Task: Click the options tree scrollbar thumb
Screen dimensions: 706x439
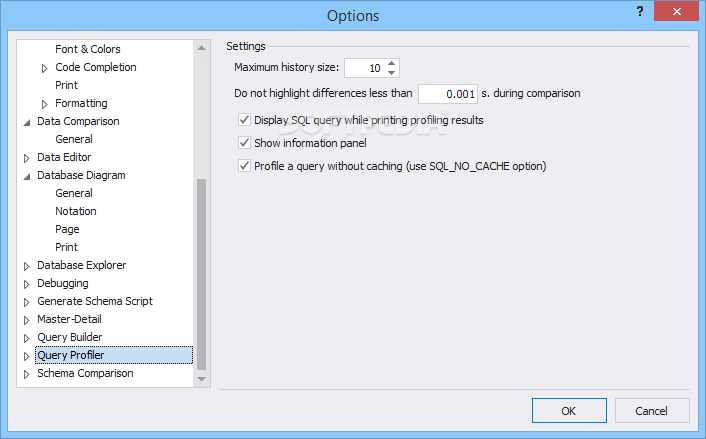Action: click(201, 274)
